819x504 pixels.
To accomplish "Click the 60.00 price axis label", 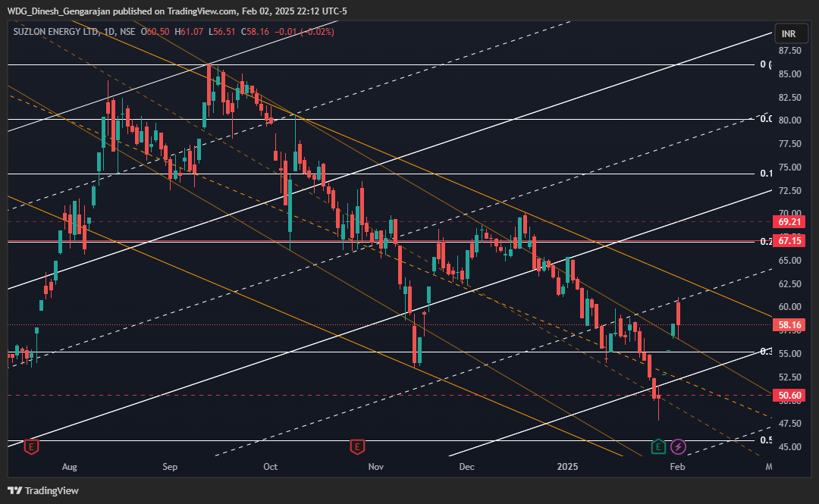I will [x=789, y=307].
